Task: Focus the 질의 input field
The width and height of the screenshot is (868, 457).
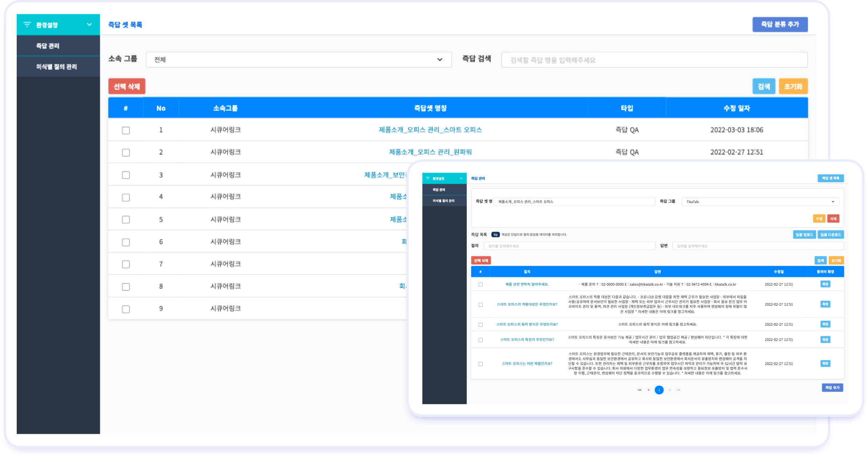Action: click(x=570, y=246)
